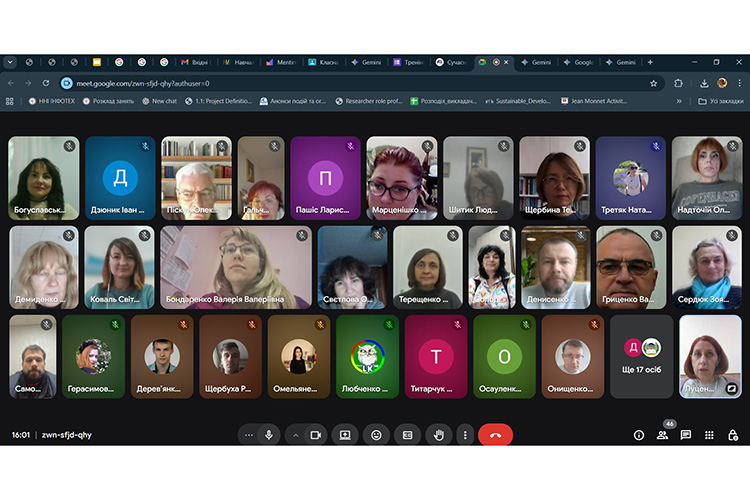This screenshot has height=500, width=750.
Task: Select Бондаренко Валерія Валеріївна video tile
Action: tap(235, 267)
